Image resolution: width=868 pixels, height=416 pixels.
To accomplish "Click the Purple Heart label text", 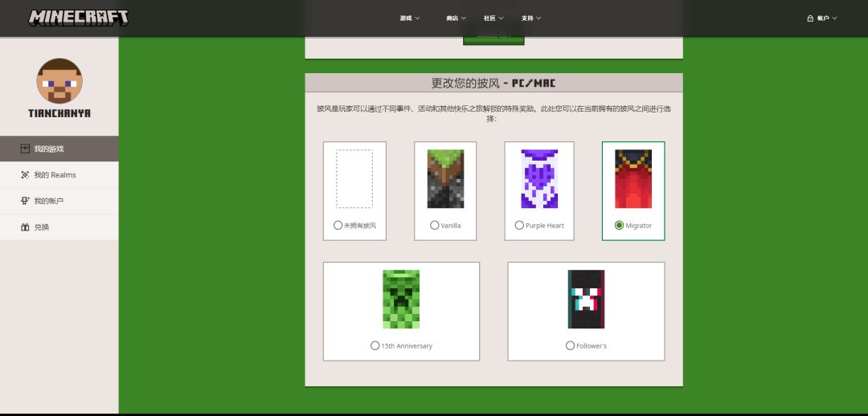I will coord(545,226).
